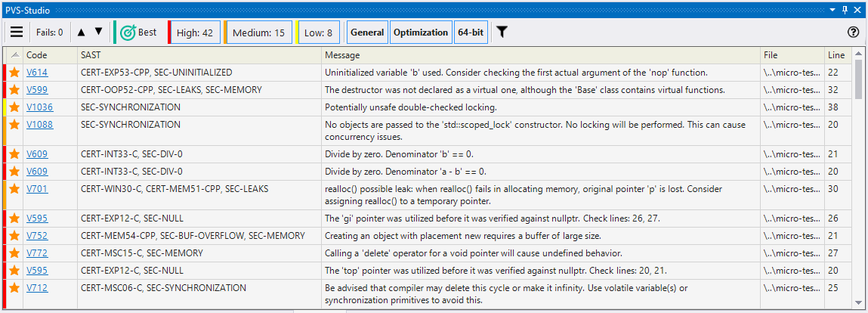Click the star icon for V614 row
The width and height of the screenshot is (868, 313).
14,73
